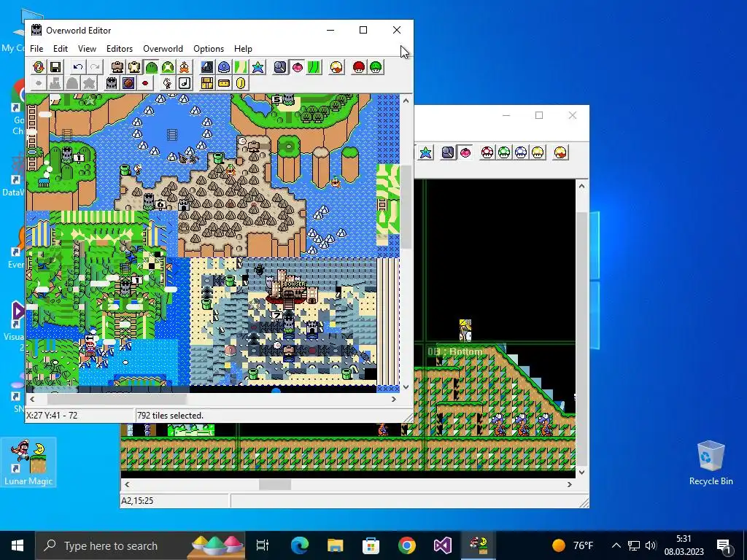Open the View menu
This screenshot has width=747, height=560.
pos(88,49)
